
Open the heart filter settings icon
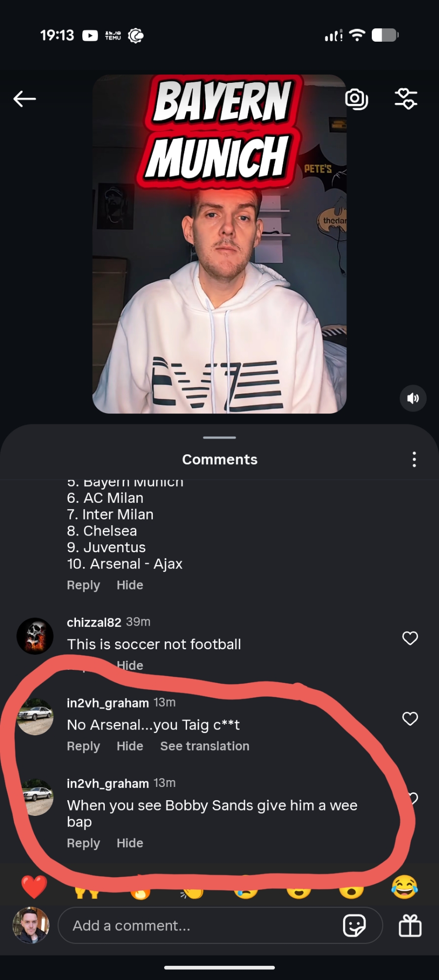406,99
